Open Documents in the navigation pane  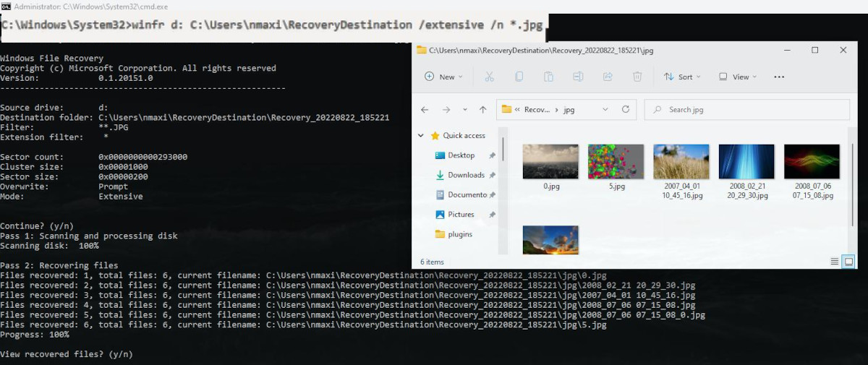coord(467,194)
